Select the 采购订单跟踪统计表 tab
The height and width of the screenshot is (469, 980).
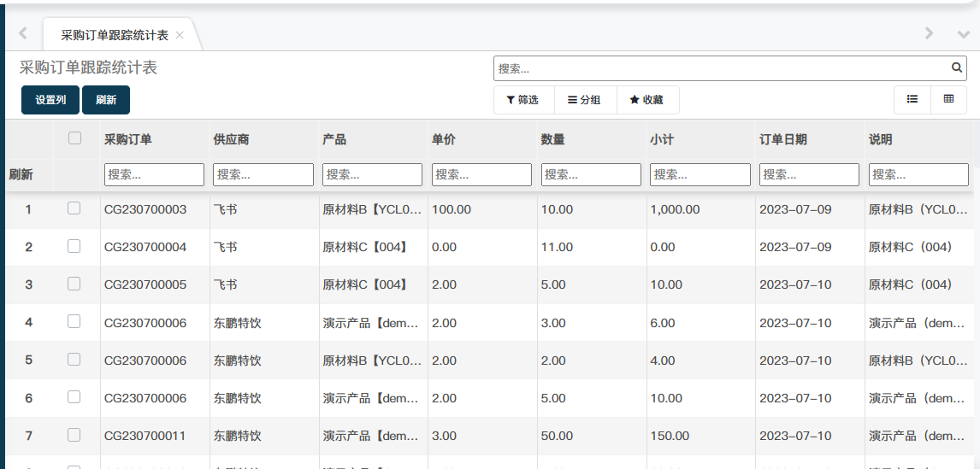point(114,35)
